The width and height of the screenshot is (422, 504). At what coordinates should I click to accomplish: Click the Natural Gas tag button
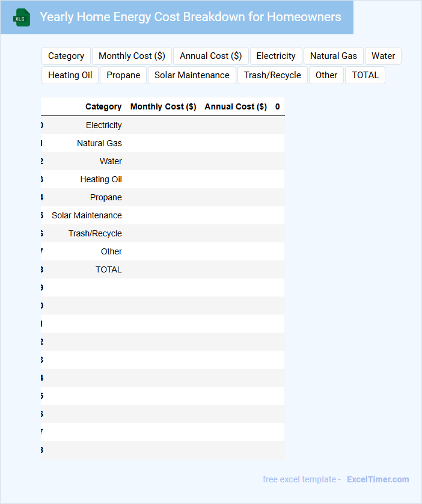pos(334,56)
